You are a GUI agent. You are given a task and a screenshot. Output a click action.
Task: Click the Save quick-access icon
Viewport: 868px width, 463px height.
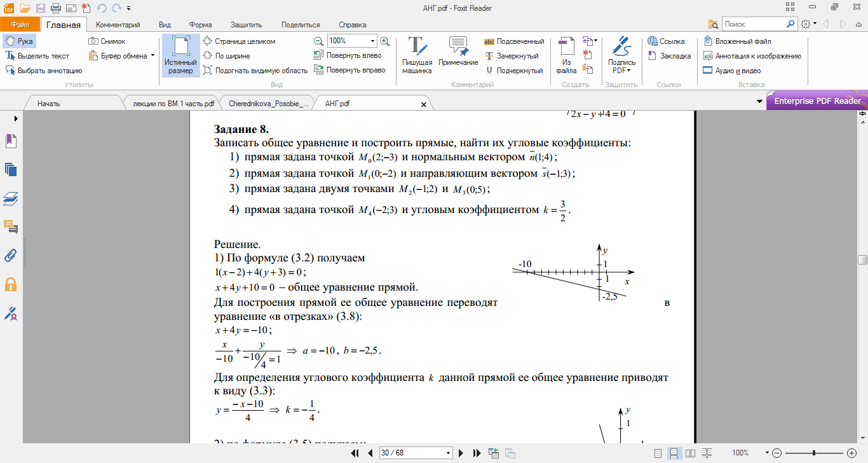[x=40, y=8]
